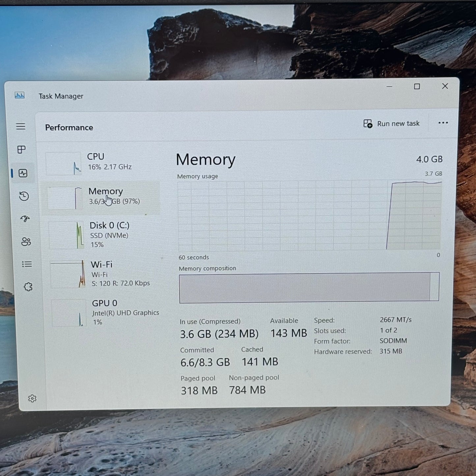Open the Details list icon
The image size is (476, 476).
(27, 264)
